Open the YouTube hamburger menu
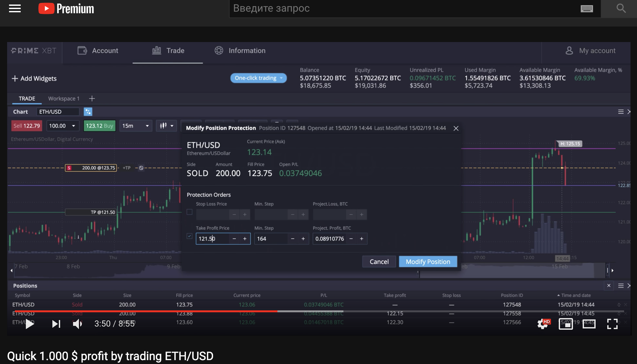 (15, 8)
